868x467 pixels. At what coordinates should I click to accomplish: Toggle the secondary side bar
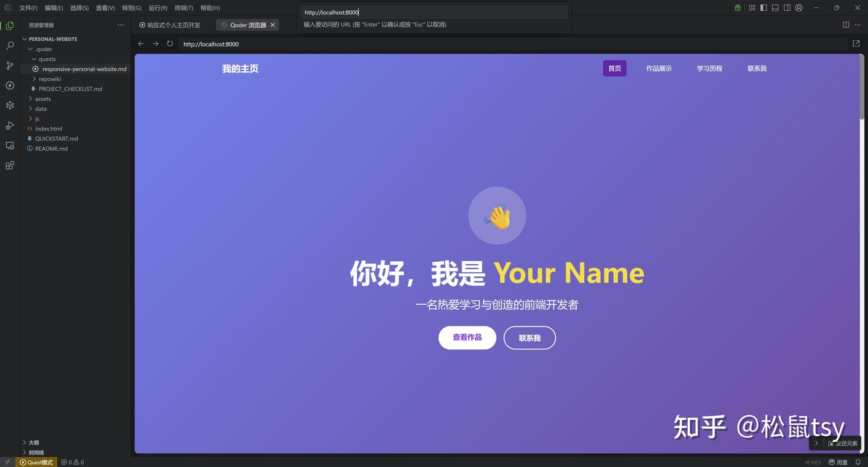coord(787,7)
